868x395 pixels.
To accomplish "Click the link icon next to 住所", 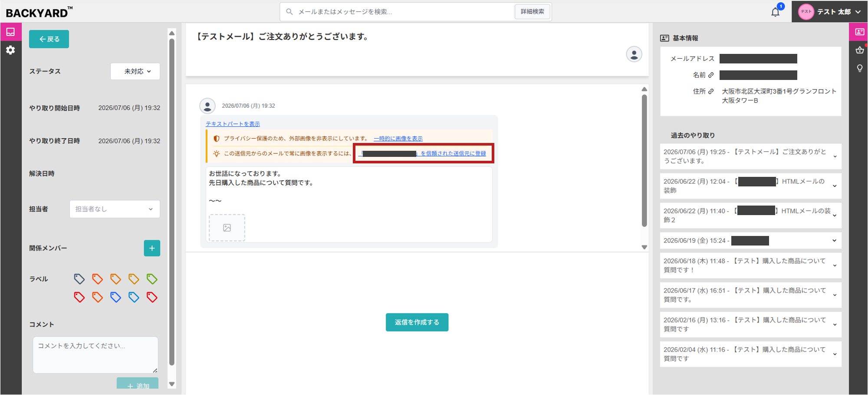I will click(711, 91).
